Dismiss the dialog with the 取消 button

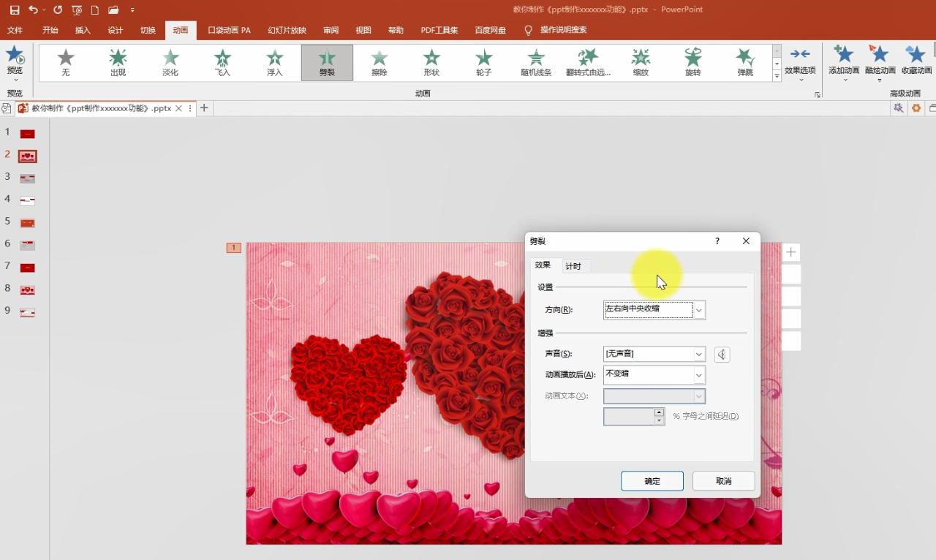pos(722,481)
